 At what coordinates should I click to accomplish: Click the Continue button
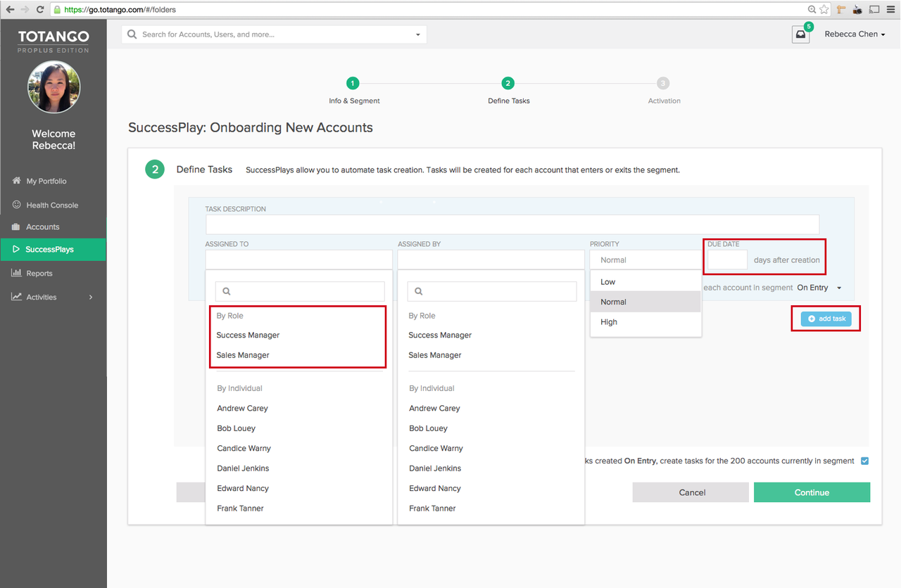[812, 492]
